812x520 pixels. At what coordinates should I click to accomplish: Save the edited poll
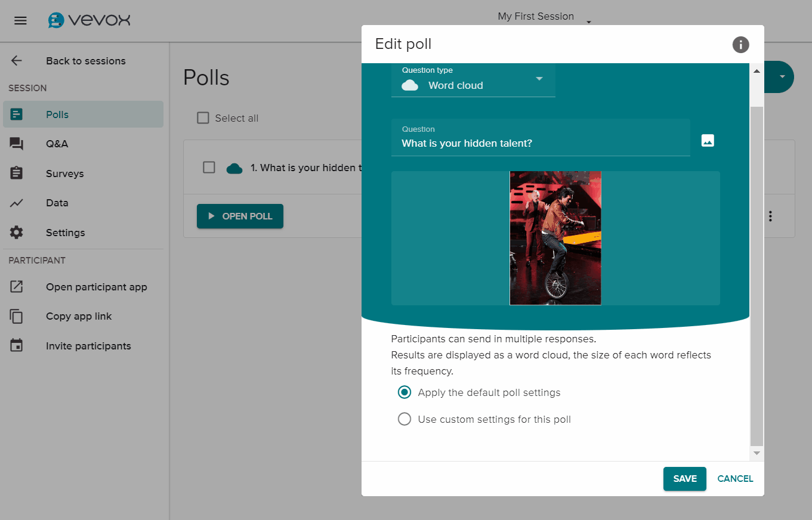pos(684,478)
